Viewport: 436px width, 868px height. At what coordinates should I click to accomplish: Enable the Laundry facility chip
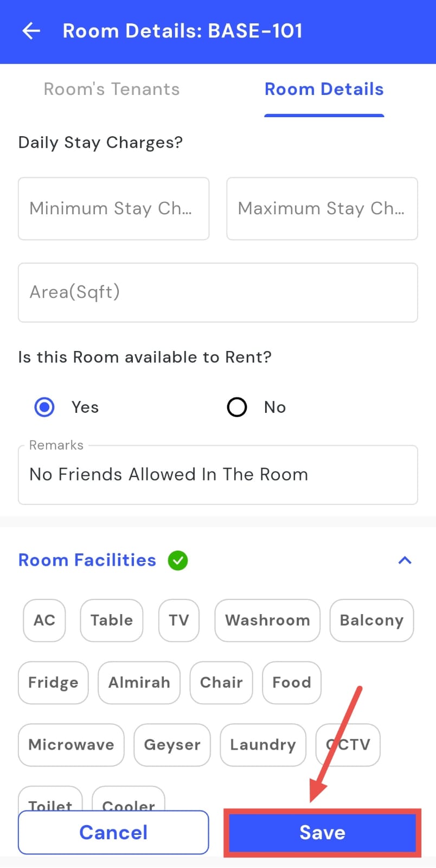[x=263, y=745]
